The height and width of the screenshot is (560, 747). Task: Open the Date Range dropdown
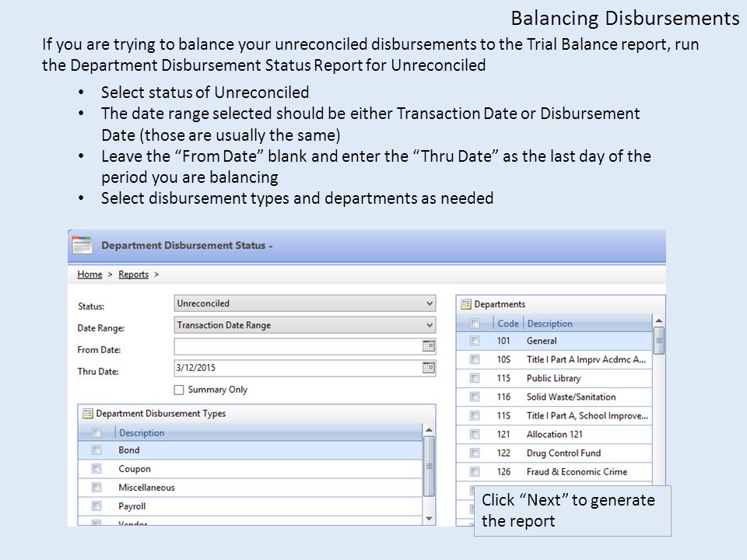(x=305, y=325)
